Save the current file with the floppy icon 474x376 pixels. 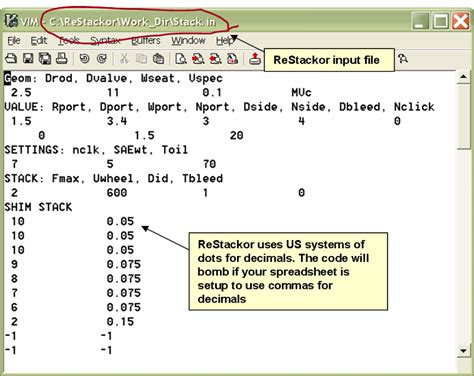[28, 59]
